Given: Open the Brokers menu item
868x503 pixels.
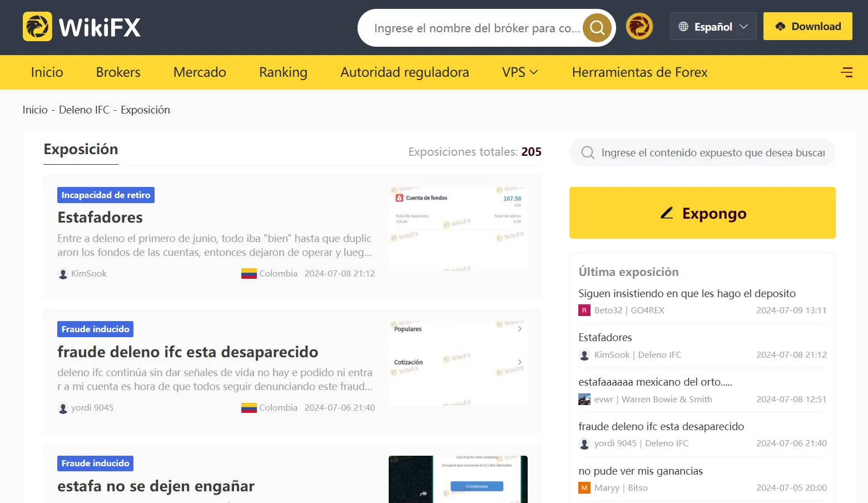Looking at the screenshot, I should (118, 72).
